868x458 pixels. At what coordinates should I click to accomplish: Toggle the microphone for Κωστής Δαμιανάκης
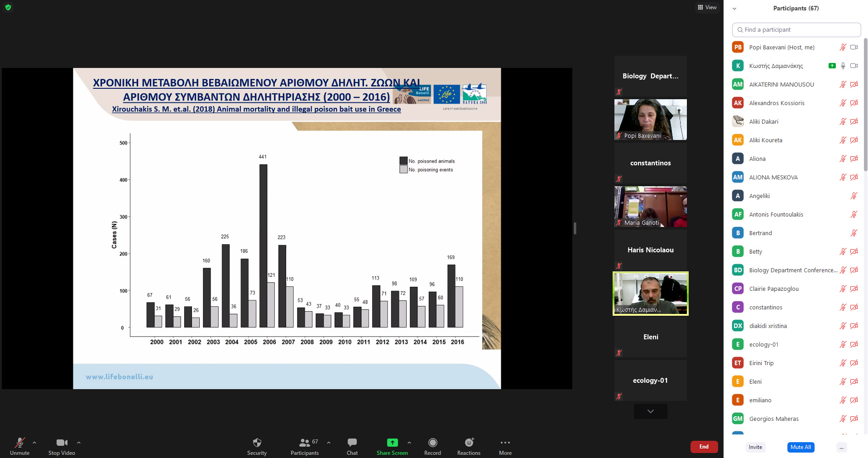coord(843,66)
